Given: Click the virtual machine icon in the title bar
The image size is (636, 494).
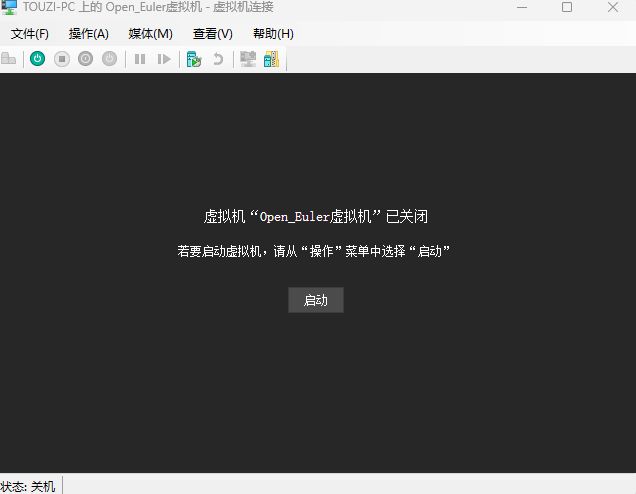Looking at the screenshot, I should (x=9, y=7).
